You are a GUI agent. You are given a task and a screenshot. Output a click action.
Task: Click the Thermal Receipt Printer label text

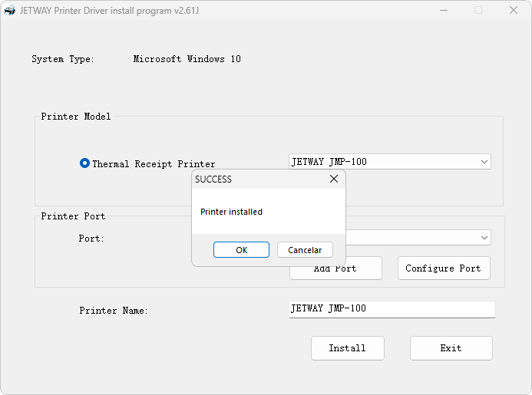pyautogui.click(x=154, y=164)
